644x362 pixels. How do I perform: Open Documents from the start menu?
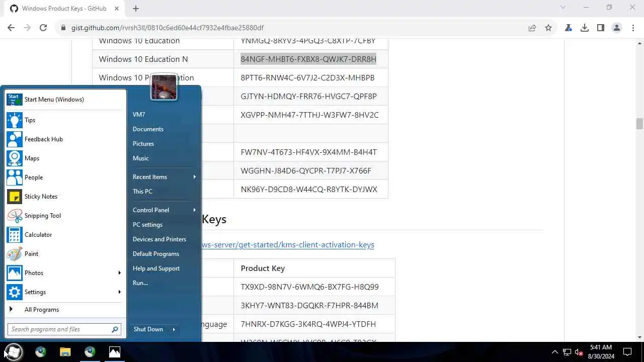pyautogui.click(x=148, y=129)
